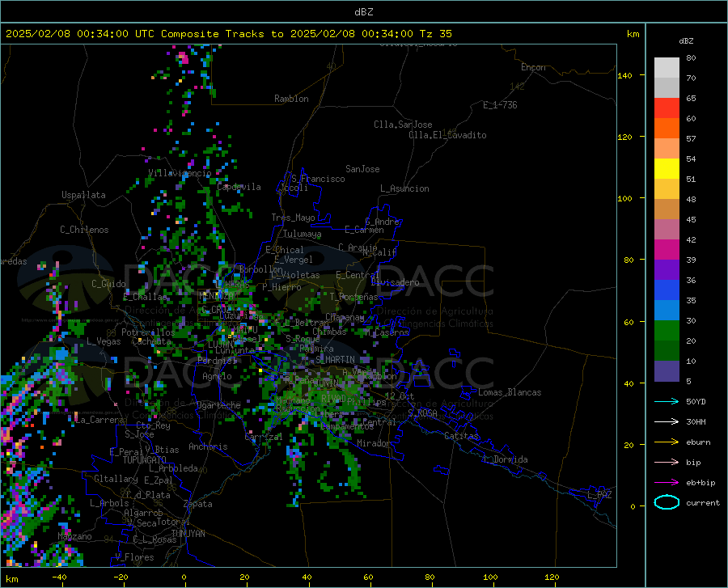Click the pink arrow icon for bip
This screenshot has height=588, width=728.
(667, 462)
